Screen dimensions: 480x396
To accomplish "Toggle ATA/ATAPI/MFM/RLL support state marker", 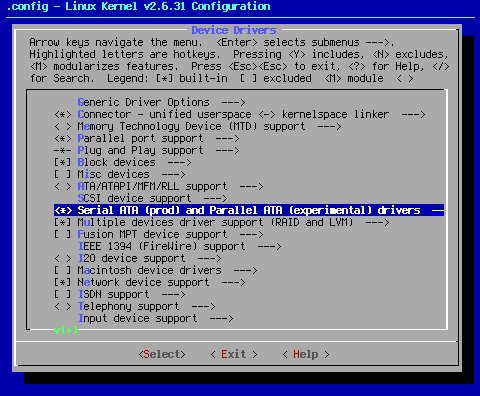I will click(x=63, y=186).
